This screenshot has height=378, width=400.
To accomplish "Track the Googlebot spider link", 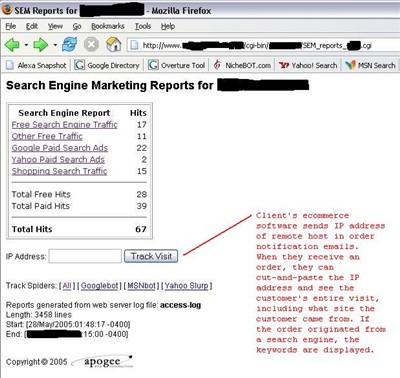I will coord(99,286).
